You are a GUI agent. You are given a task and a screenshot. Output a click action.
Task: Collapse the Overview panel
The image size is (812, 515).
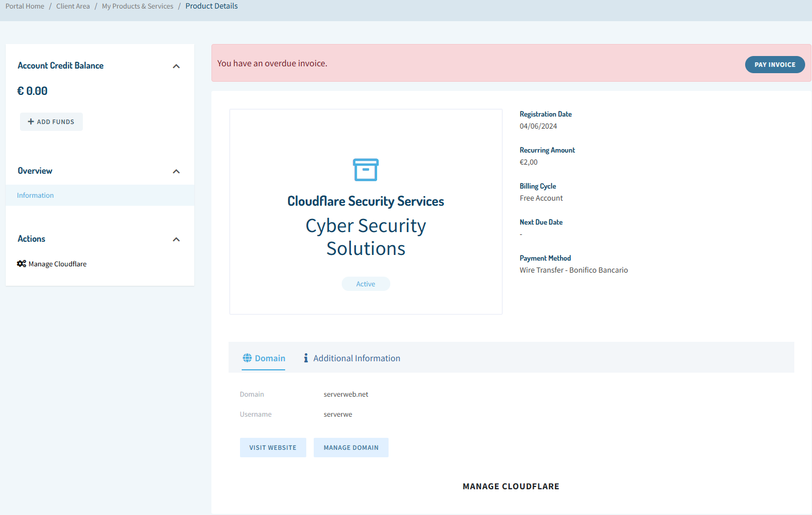click(x=176, y=171)
